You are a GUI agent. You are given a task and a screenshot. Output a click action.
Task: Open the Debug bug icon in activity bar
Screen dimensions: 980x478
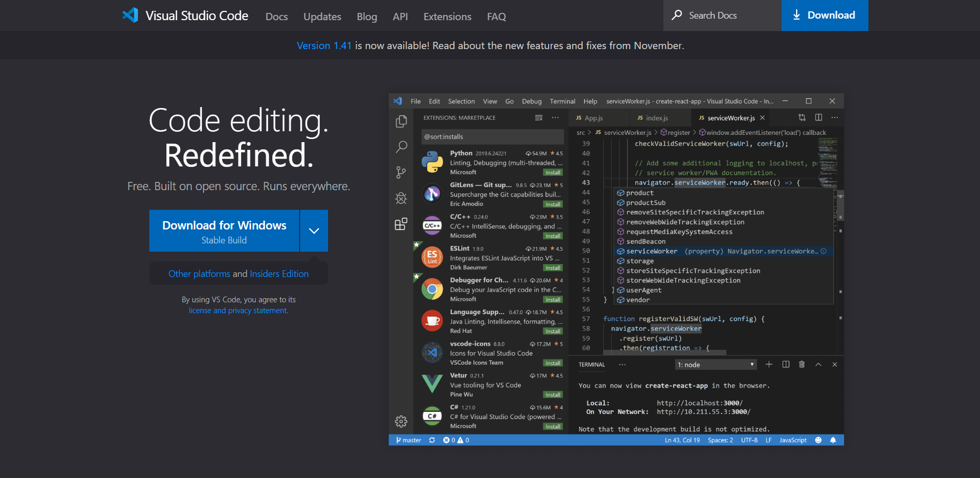[x=401, y=198]
